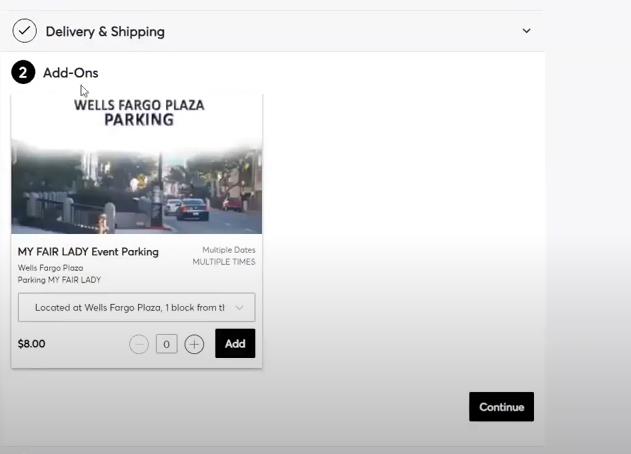Viewport: 631px width, 454px height.
Task: Click the arrow on the location dropdown
Action: [241, 307]
